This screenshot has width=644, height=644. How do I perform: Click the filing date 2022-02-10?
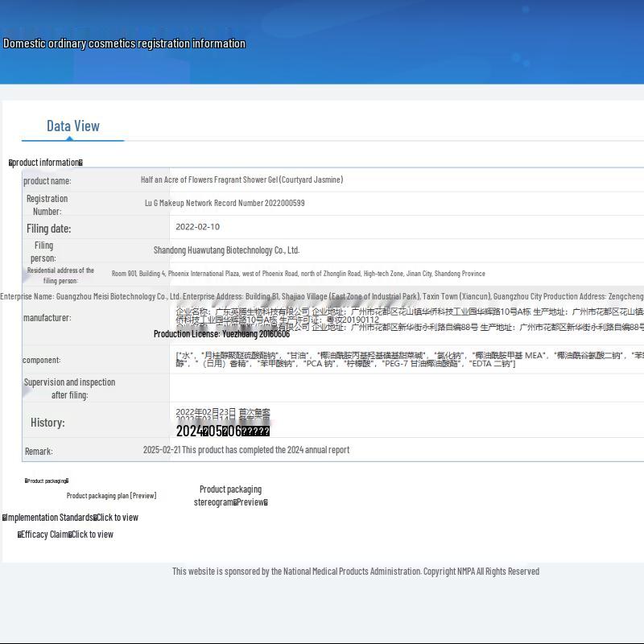(197, 227)
